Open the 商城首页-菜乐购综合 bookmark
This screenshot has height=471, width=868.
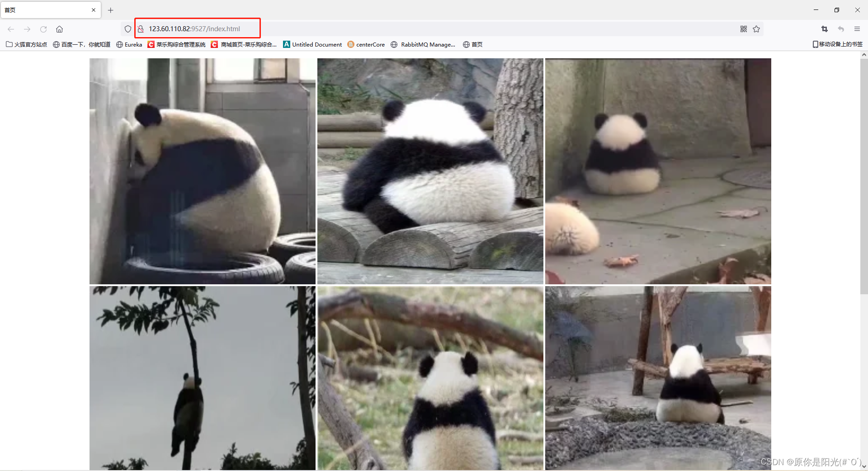tap(244, 44)
